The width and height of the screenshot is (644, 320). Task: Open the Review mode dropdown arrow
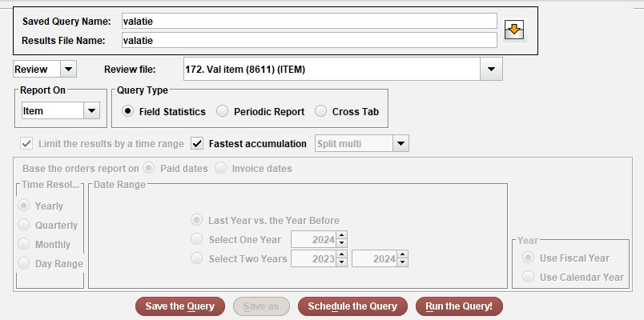click(x=68, y=69)
